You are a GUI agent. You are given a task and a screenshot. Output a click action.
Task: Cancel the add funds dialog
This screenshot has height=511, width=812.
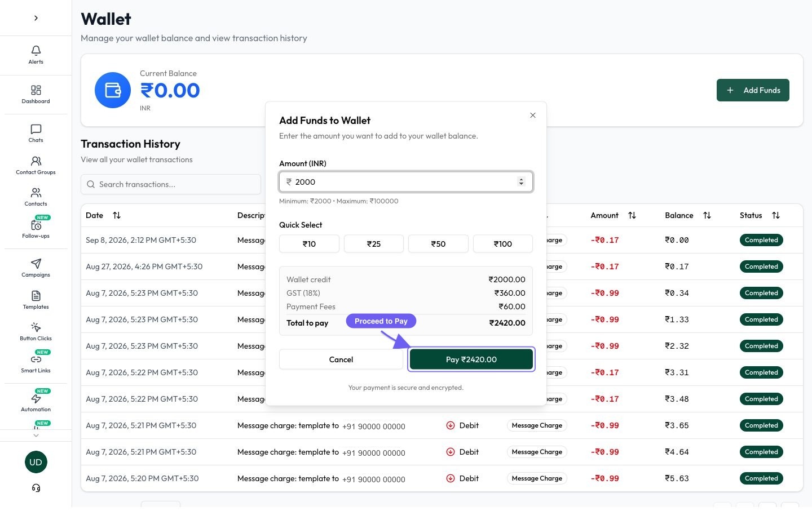341,359
